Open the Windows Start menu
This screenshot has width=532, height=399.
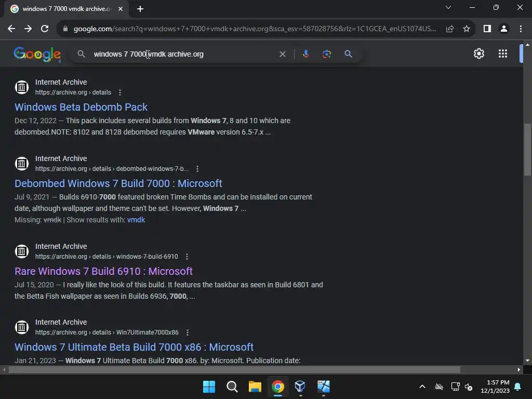[x=209, y=387]
